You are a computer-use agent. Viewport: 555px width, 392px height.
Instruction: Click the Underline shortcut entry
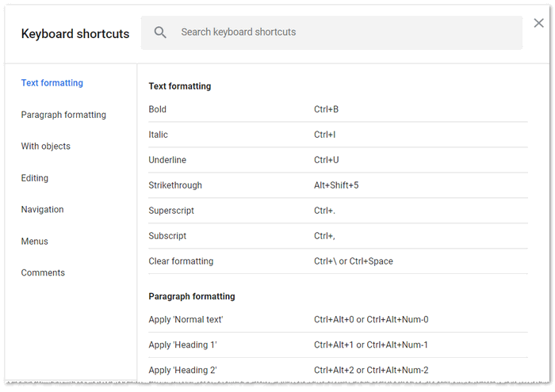pos(338,160)
